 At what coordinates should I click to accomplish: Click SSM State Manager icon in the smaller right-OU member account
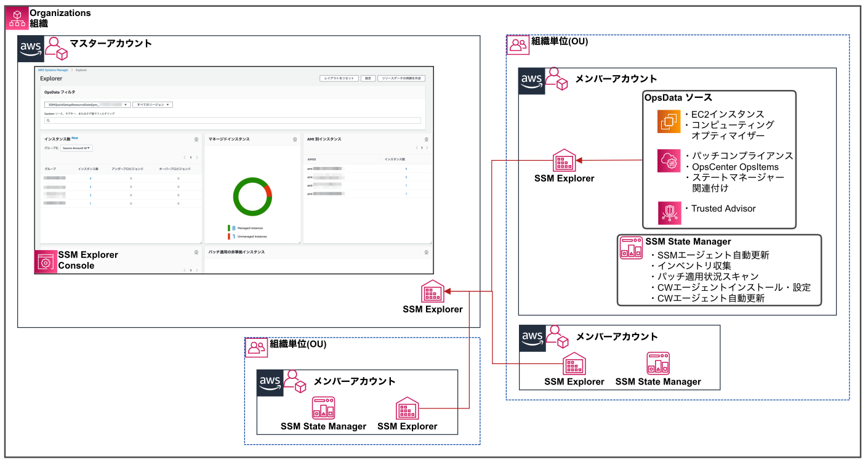657,364
